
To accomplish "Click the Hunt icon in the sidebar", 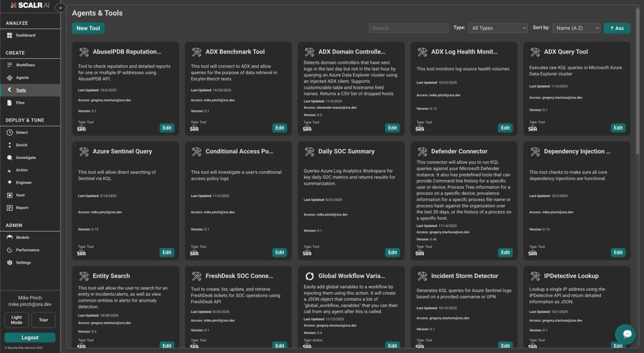I will pos(10,195).
